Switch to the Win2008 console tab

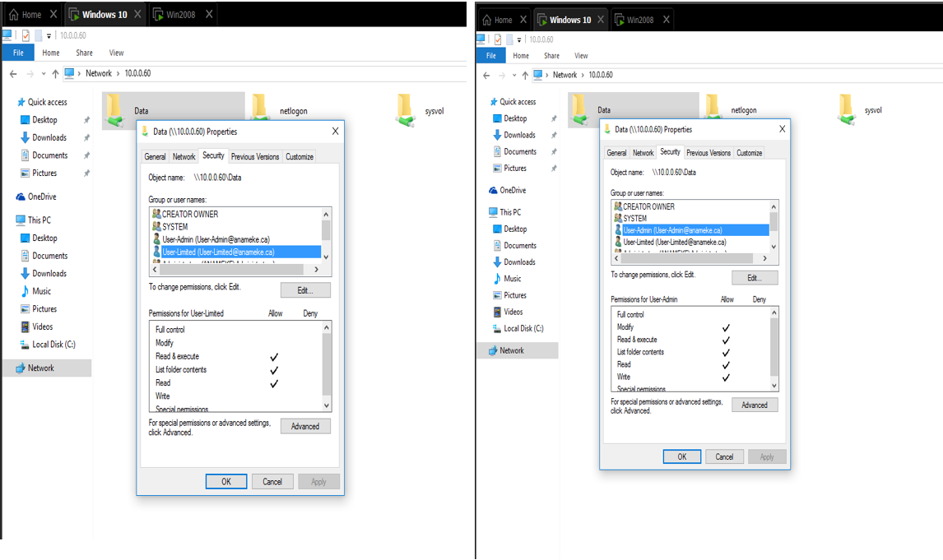(179, 13)
